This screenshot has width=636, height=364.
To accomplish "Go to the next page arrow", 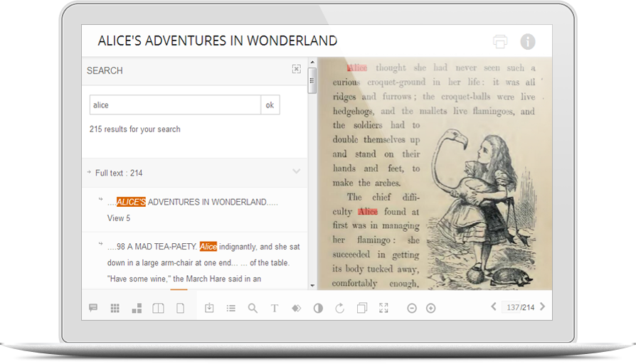I will click(543, 306).
